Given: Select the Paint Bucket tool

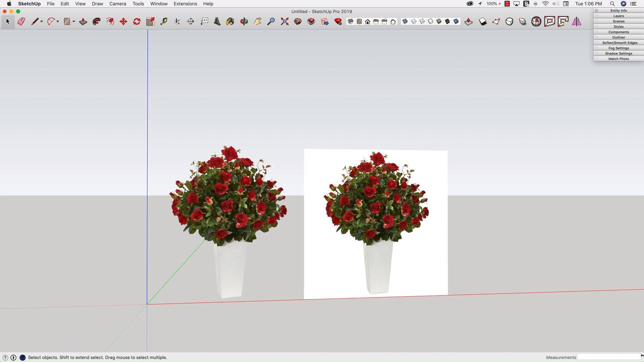Looking at the screenshot, I should 230,22.
